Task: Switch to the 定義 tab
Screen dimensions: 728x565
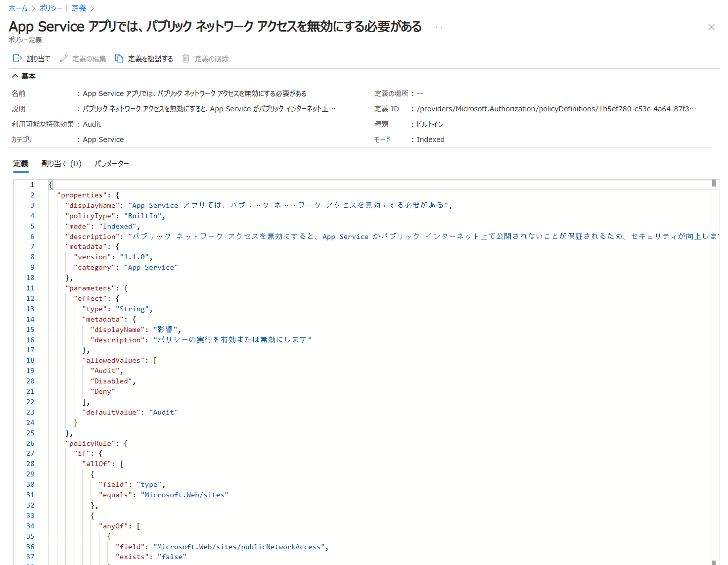Action: click(21, 164)
